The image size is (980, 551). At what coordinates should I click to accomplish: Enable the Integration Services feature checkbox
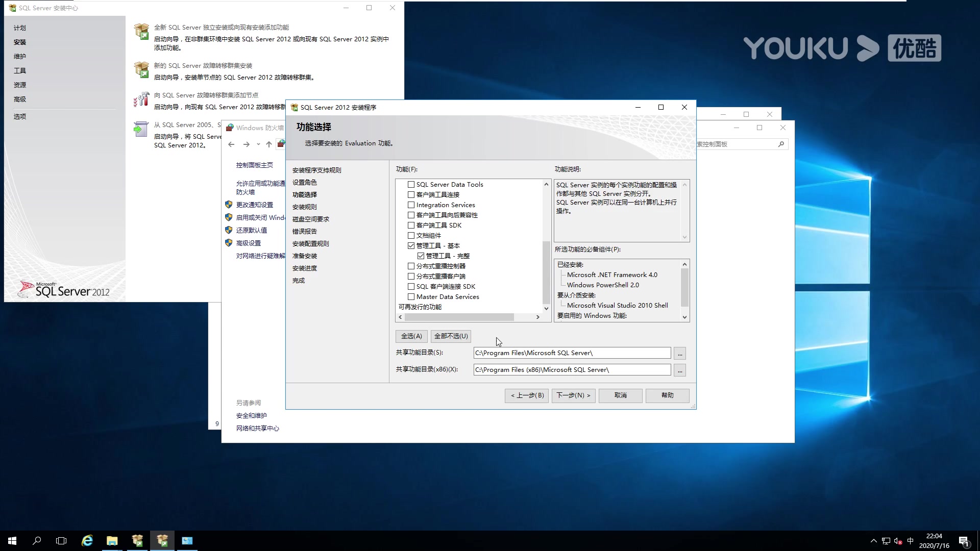(x=411, y=205)
